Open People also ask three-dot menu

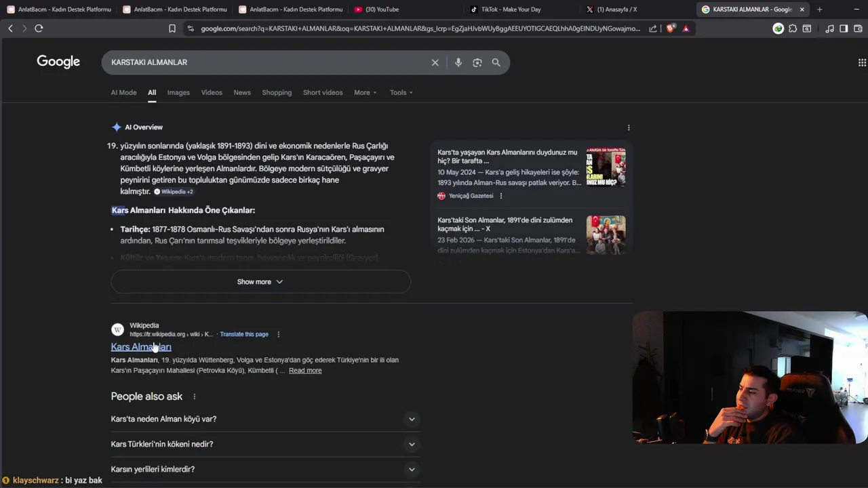pyautogui.click(x=195, y=396)
